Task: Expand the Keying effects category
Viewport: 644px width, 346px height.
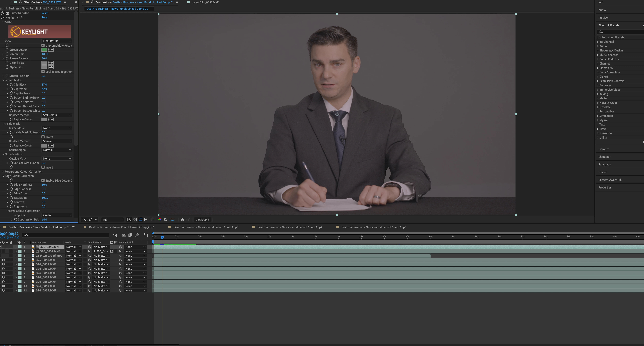Action: [598, 94]
